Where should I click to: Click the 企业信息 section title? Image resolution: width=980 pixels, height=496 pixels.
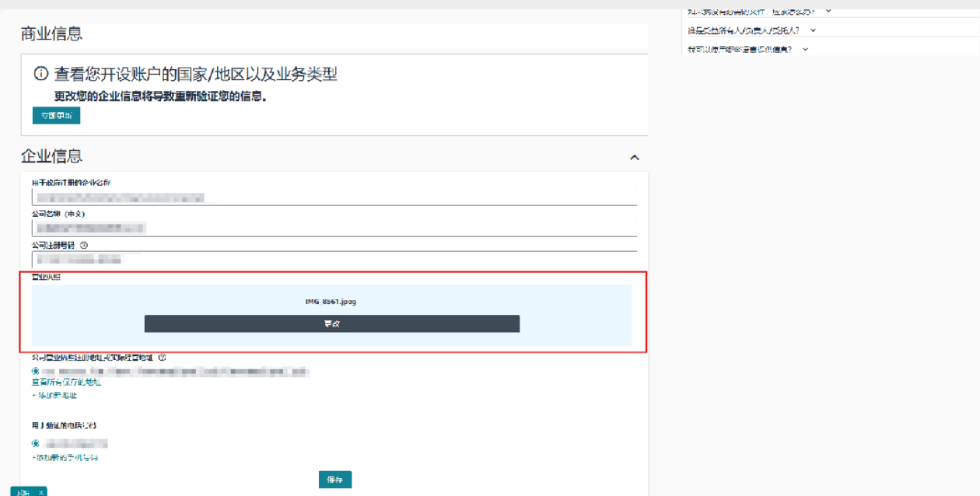pos(51,156)
